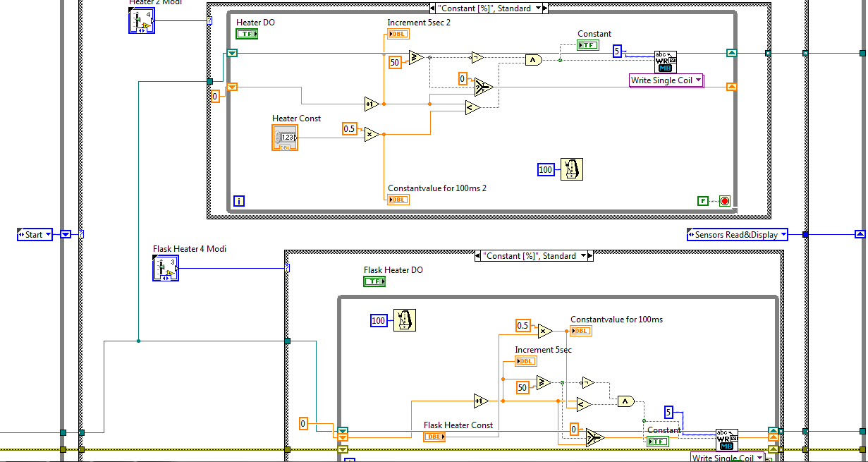Click Modbus write VI in Flask Heater loop
This screenshot has width=868, height=462.
pos(727,439)
